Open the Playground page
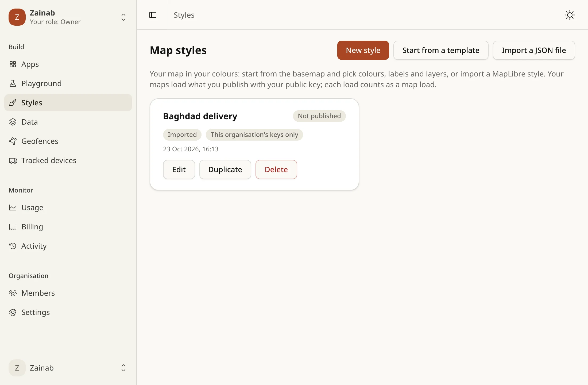This screenshot has height=385, width=588. tap(68, 83)
